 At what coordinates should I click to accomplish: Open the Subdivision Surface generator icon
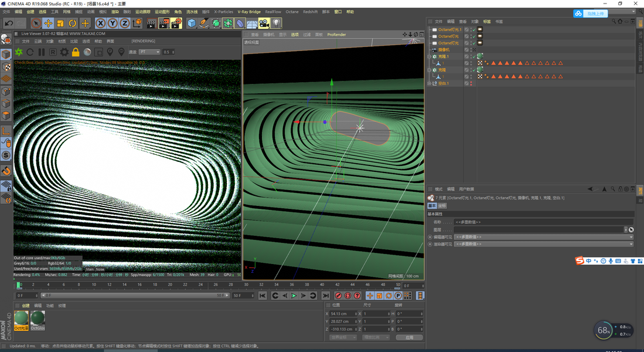[x=216, y=23]
